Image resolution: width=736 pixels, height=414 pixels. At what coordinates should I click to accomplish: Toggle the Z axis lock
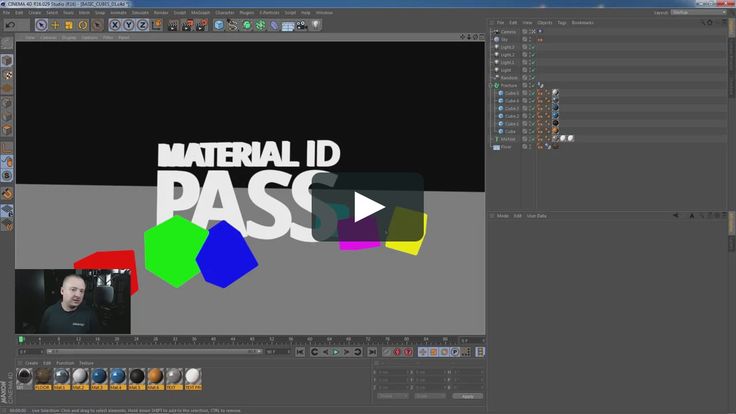tap(142, 25)
